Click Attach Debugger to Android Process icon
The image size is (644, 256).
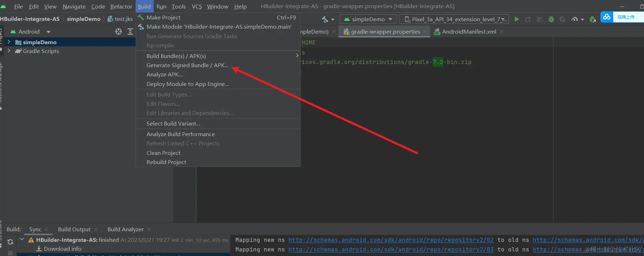click(x=592, y=19)
